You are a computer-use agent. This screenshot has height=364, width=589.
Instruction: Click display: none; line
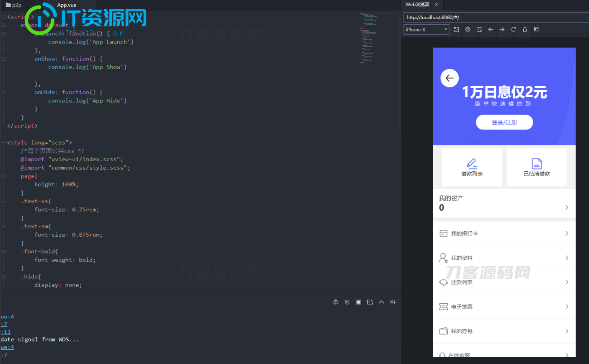(x=58, y=285)
